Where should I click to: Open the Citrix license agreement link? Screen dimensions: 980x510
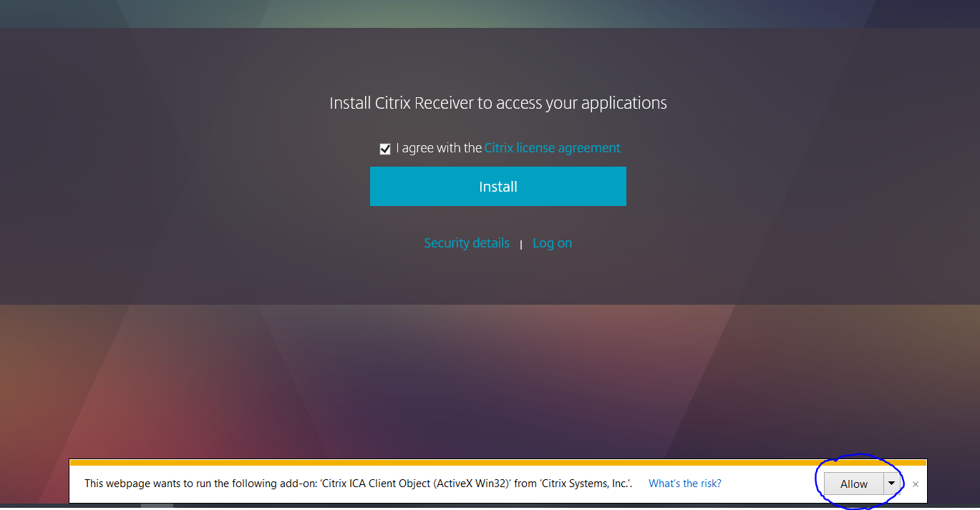click(x=552, y=148)
